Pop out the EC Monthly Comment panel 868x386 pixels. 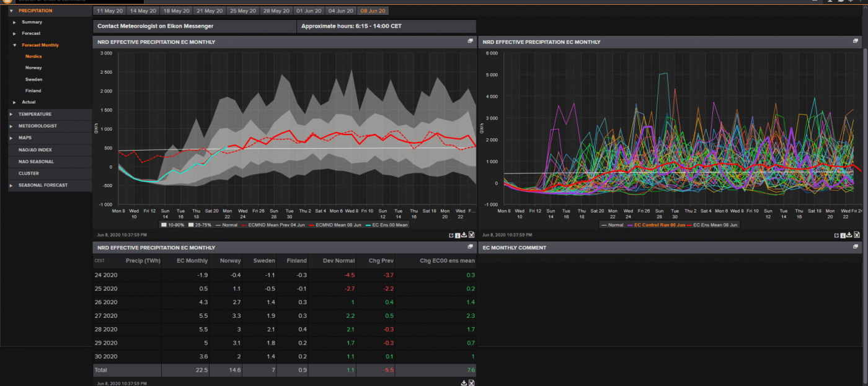(856, 247)
